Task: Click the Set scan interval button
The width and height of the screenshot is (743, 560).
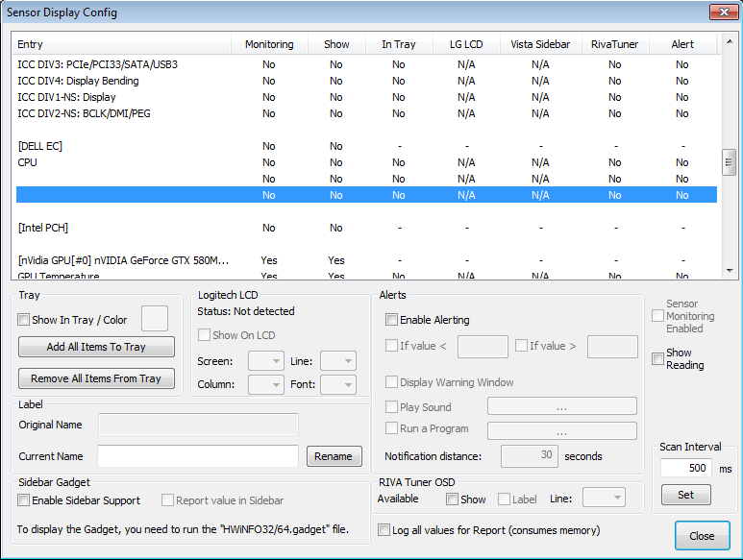Action: tap(685, 495)
